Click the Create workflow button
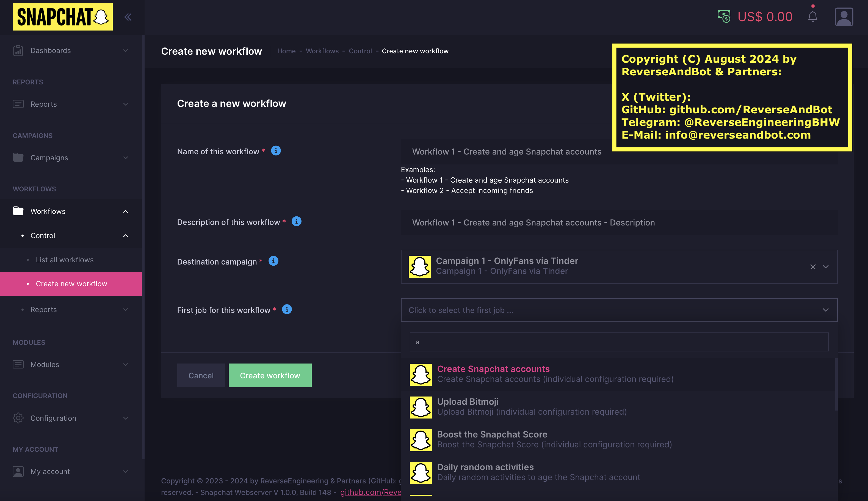Screen dimensions: 868x501 (x=270, y=375)
